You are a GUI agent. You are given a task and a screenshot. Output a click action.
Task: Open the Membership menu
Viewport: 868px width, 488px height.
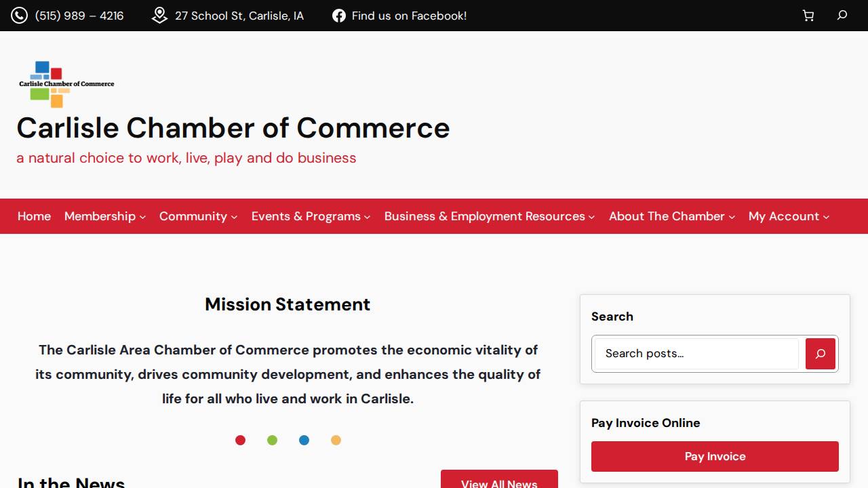click(100, 216)
